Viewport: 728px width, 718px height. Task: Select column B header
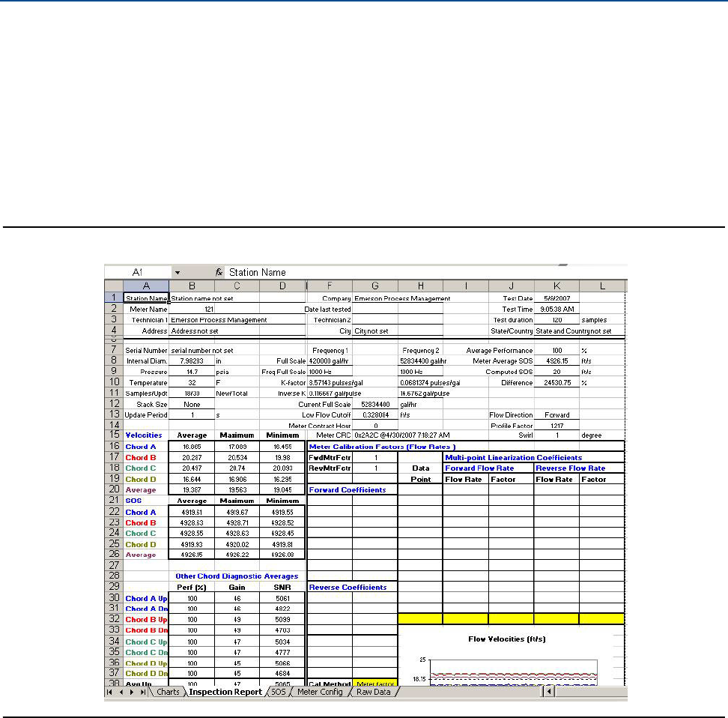(x=192, y=286)
